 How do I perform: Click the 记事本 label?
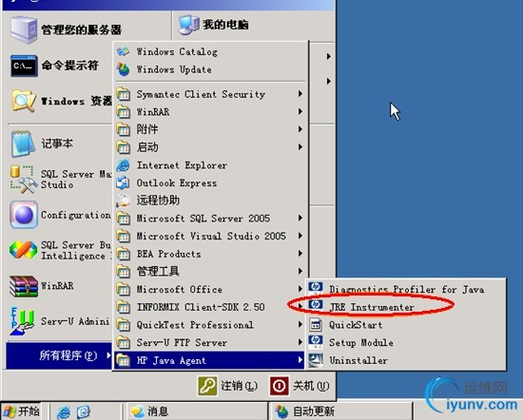[x=57, y=143]
